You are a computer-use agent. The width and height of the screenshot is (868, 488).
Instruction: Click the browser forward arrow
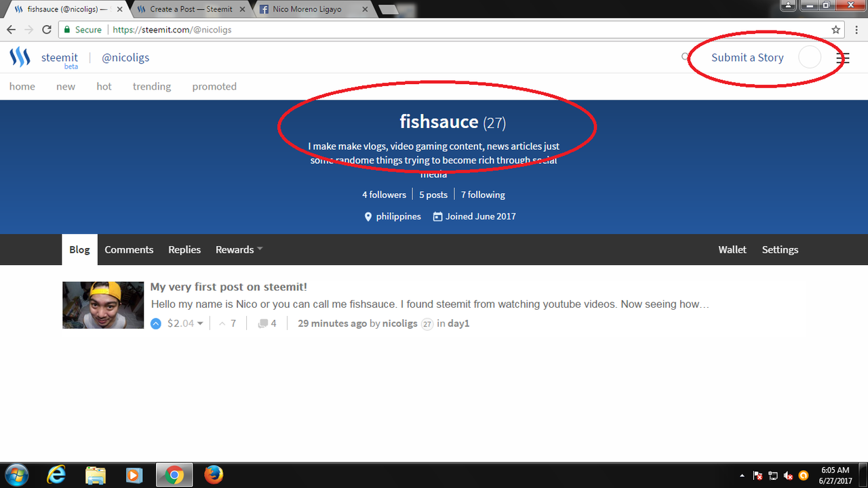tap(29, 30)
